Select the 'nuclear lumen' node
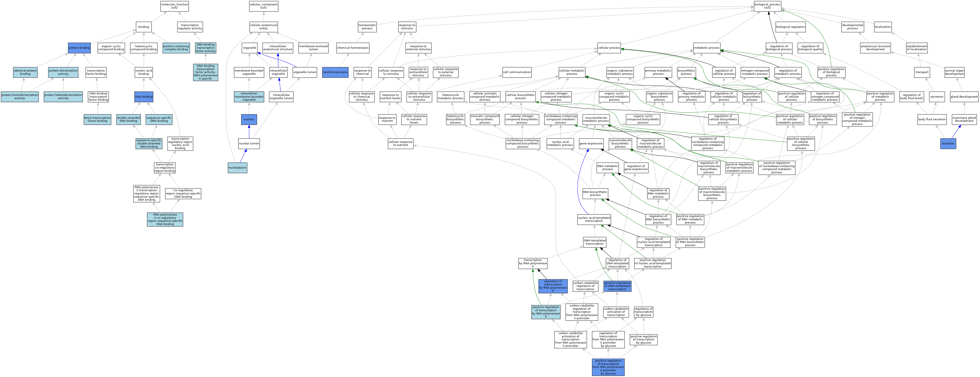 coord(249,144)
